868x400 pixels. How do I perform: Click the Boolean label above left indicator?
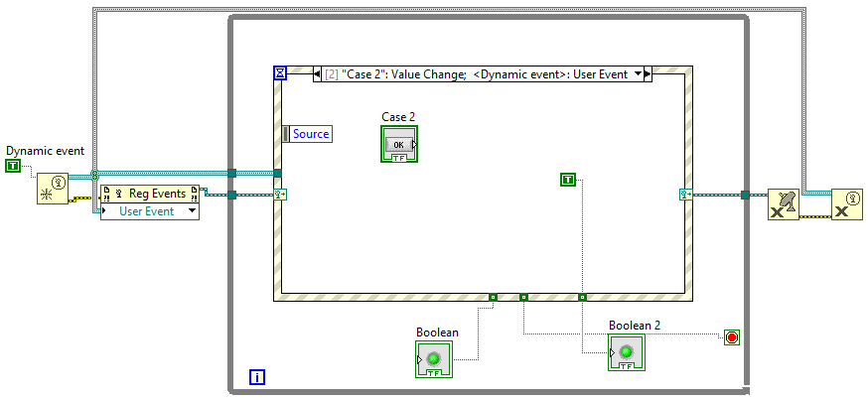point(437,332)
